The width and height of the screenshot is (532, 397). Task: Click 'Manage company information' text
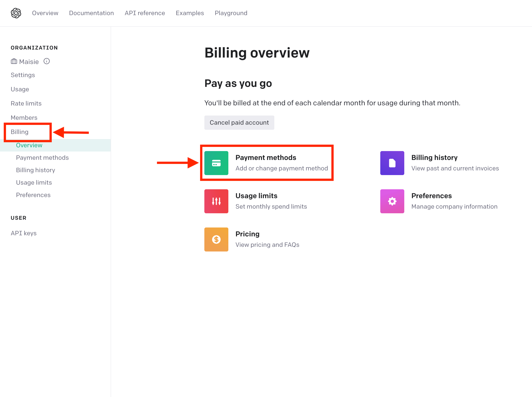pos(454,206)
